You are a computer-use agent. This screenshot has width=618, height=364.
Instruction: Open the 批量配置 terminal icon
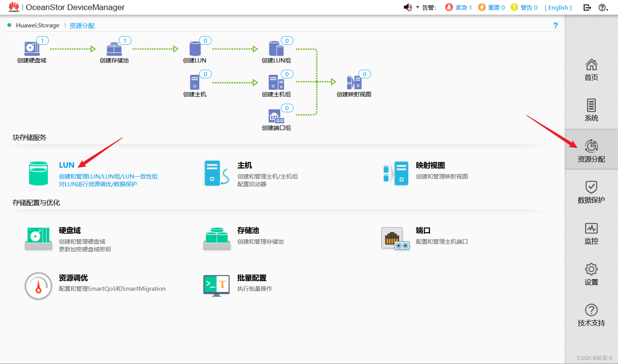pyautogui.click(x=217, y=286)
